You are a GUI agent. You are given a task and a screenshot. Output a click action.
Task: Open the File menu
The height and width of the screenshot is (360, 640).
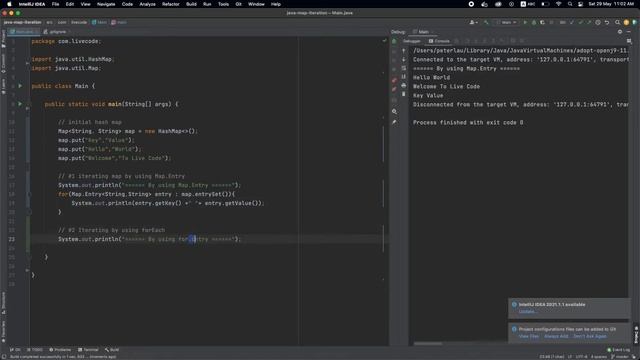coord(56,4)
